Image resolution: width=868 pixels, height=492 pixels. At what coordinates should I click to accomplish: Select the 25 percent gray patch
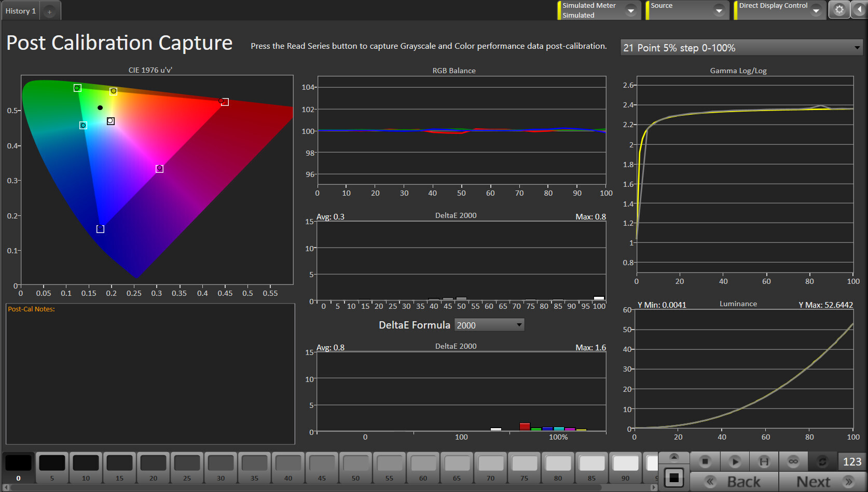point(187,468)
